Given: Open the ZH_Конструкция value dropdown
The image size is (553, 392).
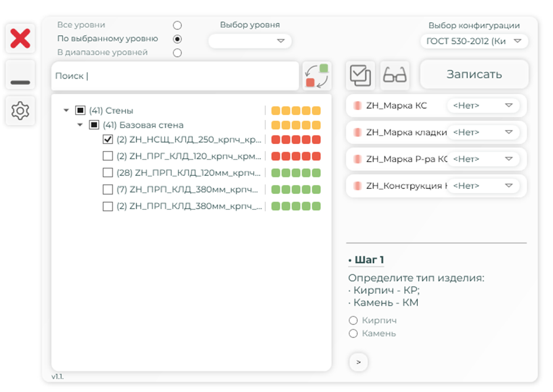Looking at the screenshot, I should [483, 186].
